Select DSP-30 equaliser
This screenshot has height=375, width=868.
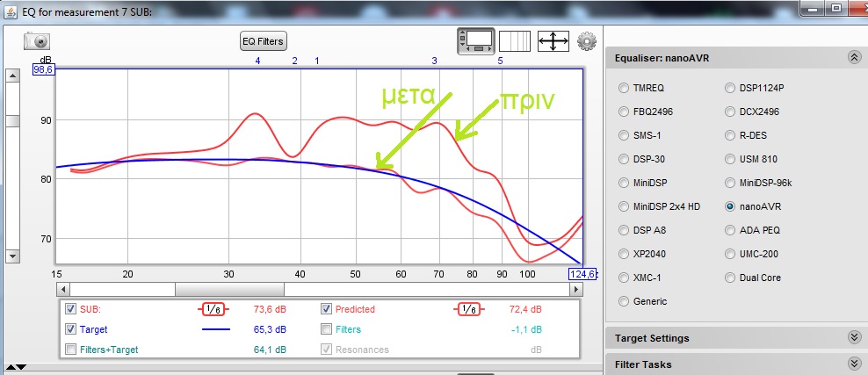[x=624, y=159]
